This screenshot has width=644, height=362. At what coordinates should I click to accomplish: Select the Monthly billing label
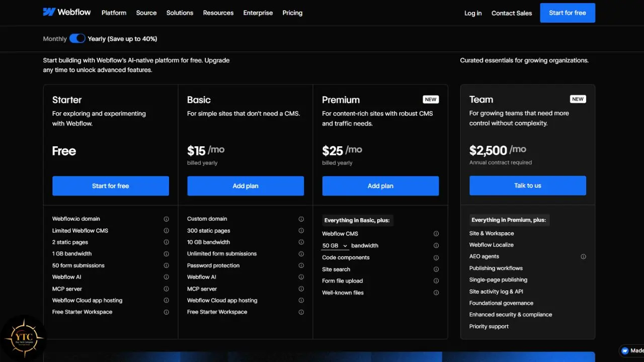coord(55,39)
